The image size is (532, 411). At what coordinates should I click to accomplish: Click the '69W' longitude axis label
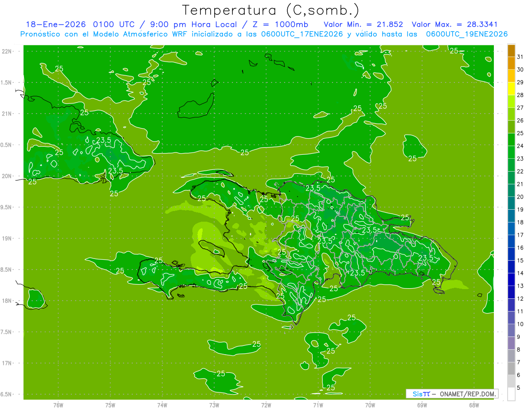(422, 405)
